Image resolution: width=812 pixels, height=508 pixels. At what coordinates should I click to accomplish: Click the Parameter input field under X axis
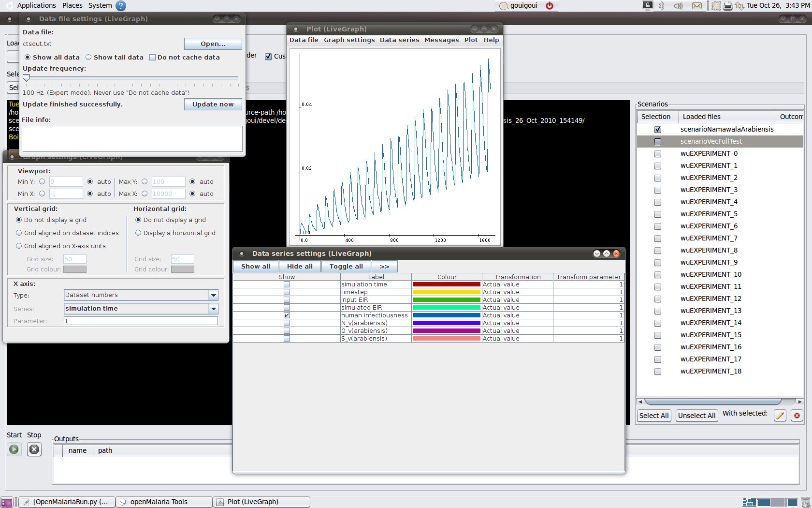pyautogui.click(x=141, y=321)
